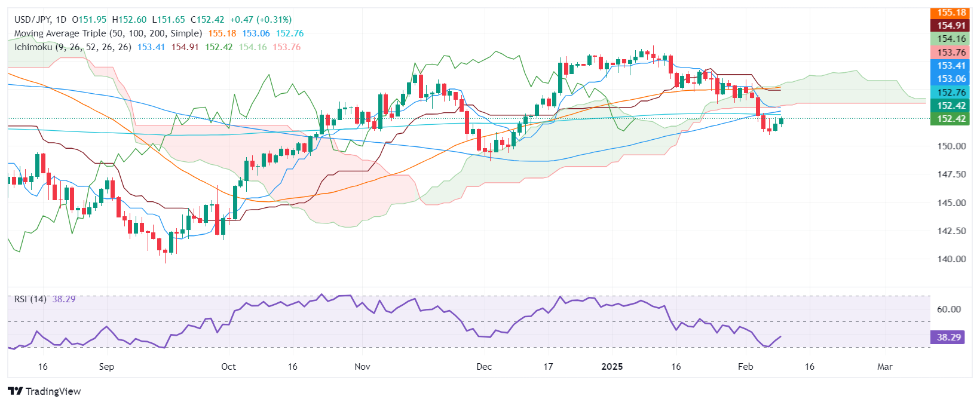
Task: Click the 140.00 price axis level
Action: pos(951,259)
